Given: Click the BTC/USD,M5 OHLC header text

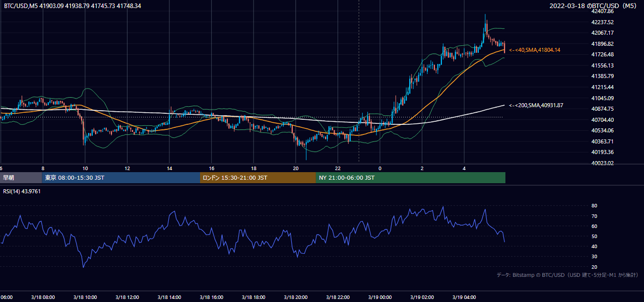Looking at the screenshot, I should click(73, 6).
